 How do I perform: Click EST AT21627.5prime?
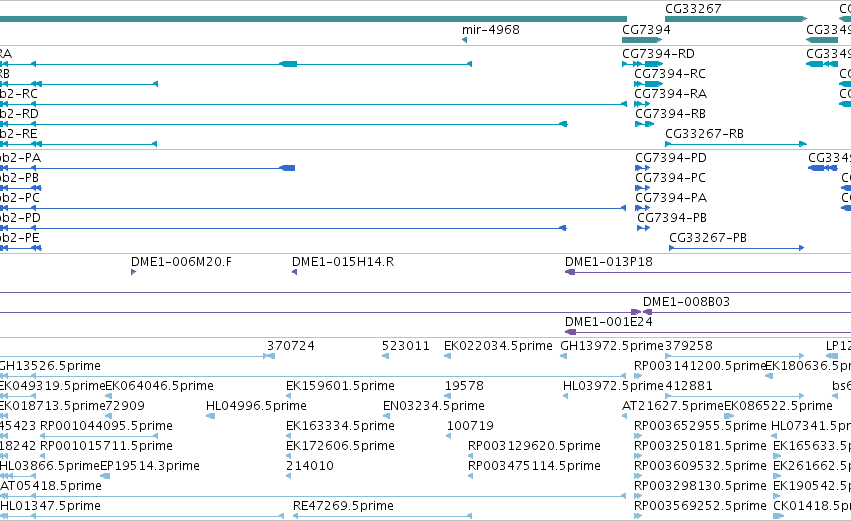click(x=673, y=406)
